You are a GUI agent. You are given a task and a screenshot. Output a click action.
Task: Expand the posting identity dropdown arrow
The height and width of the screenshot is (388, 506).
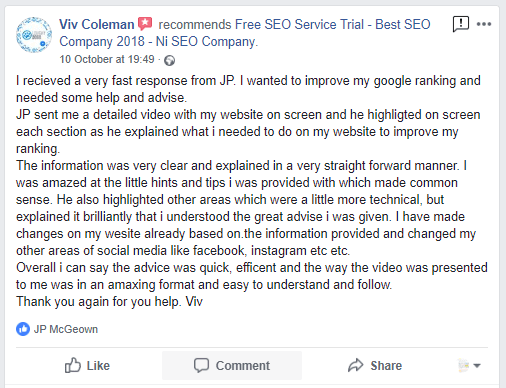pyautogui.click(x=477, y=366)
